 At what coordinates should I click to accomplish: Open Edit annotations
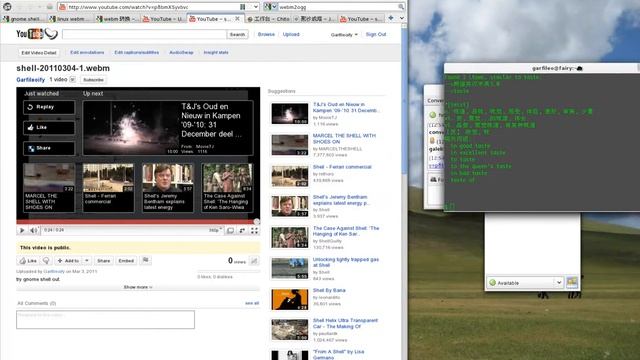tap(87, 52)
